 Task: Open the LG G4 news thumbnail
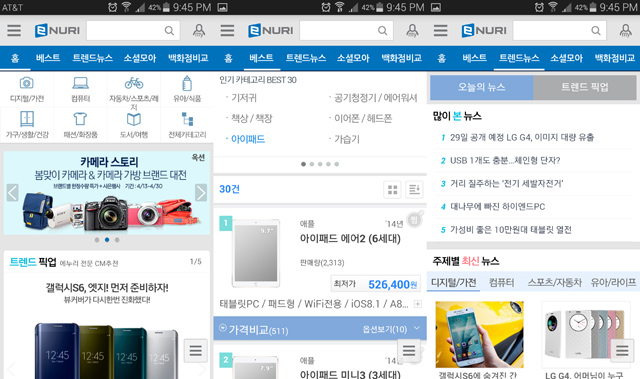586,335
